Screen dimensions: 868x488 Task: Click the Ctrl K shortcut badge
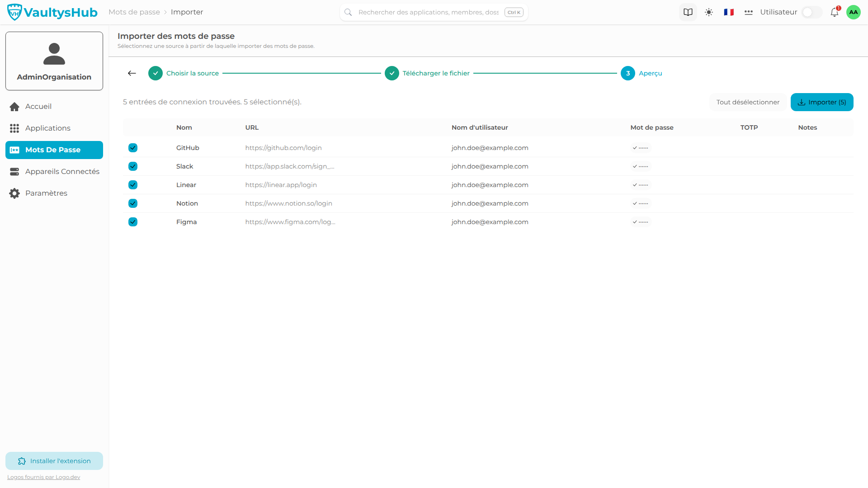coord(514,12)
